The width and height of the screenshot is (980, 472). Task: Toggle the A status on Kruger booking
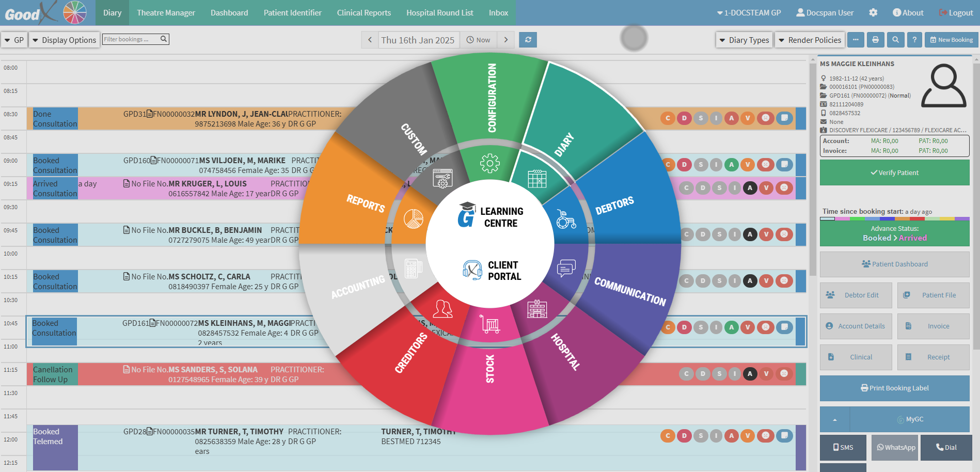coord(750,188)
